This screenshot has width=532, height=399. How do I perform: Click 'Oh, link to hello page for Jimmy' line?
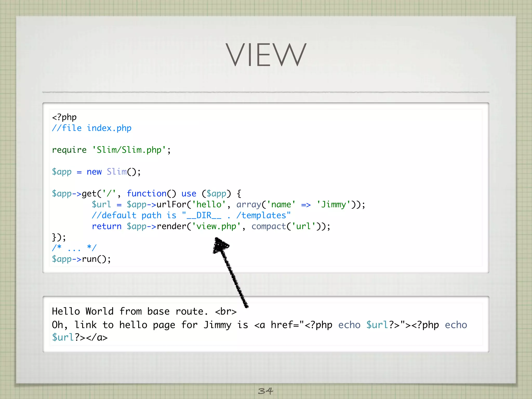point(260,325)
